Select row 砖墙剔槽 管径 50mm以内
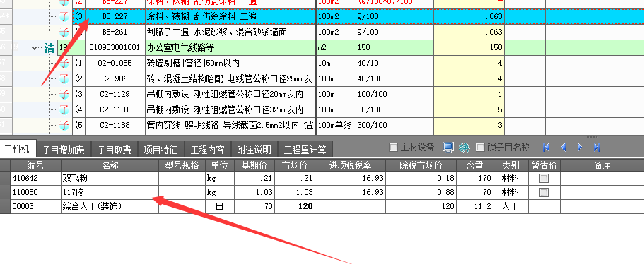644x274 pixels. pyautogui.click(x=230, y=63)
